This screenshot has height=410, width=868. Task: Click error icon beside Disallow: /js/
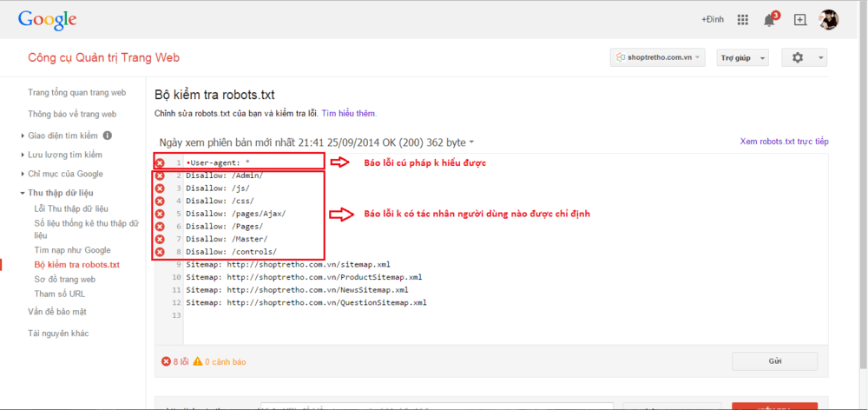click(x=160, y=188)
